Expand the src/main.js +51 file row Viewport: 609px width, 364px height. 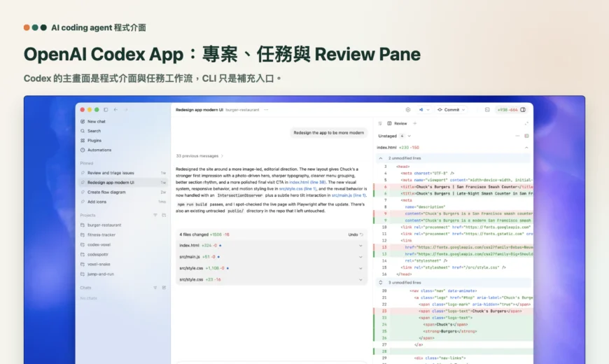click(x=271, y=257)
